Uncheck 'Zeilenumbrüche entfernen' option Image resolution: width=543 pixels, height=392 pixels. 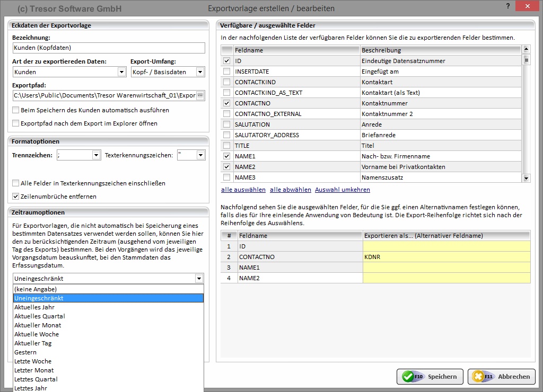16,197
